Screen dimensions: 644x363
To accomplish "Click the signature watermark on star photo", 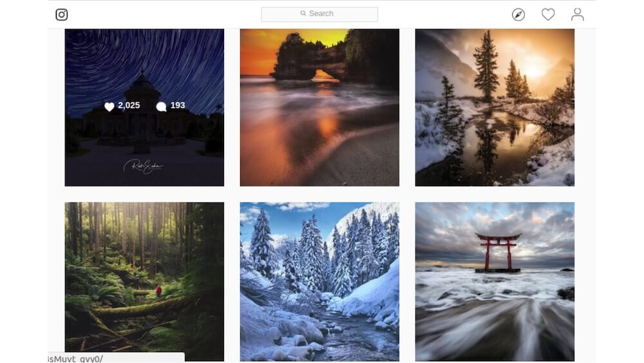I will click(144, 166).
